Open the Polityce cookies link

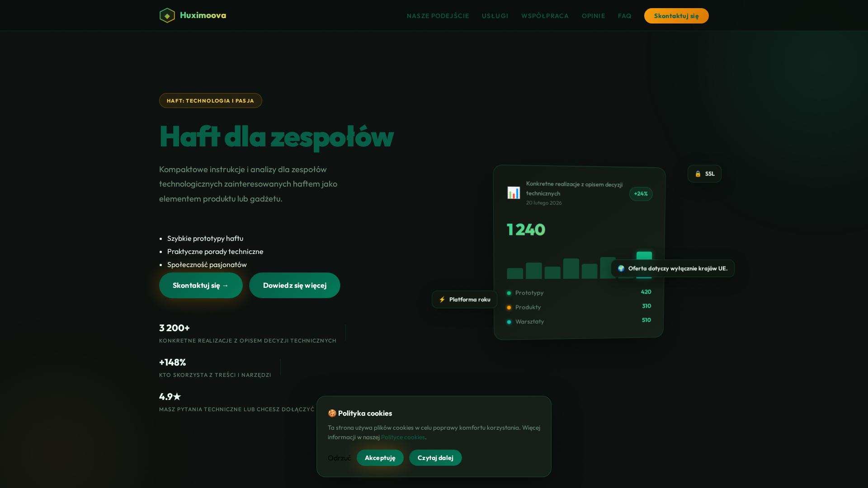pos(403,437)
